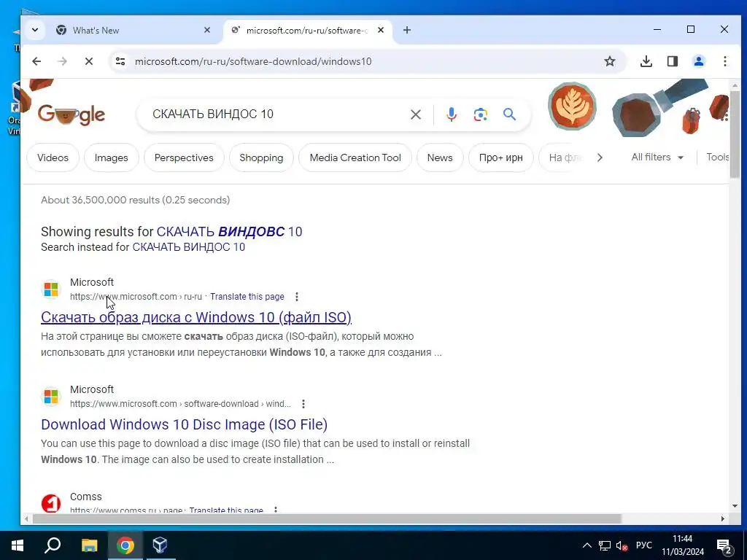The height and width of the screenshot is (560, 747).
Task: Open more options for software-download result
Action: point(303,404)
